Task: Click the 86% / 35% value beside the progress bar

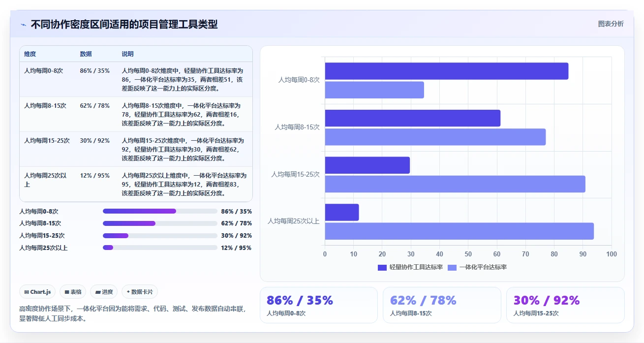Action: (x=237, y=212)
